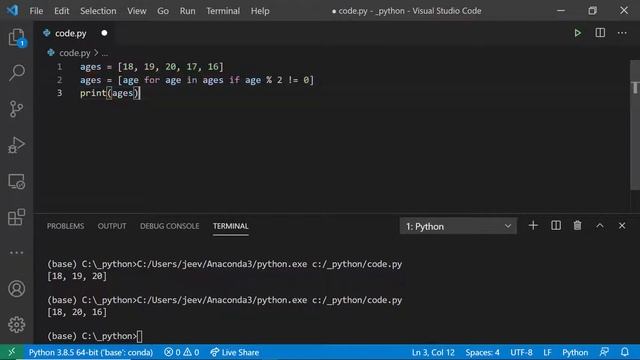Close the terminal panel

[x=622, y=226]
